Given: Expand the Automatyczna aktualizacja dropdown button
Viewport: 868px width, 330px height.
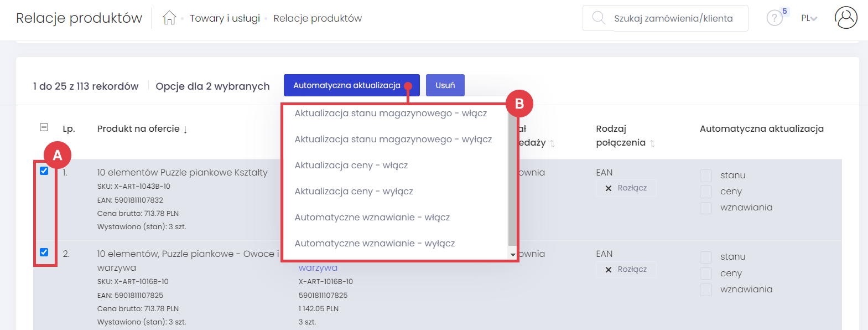Looking at the screenshot, I should [351, 85].
